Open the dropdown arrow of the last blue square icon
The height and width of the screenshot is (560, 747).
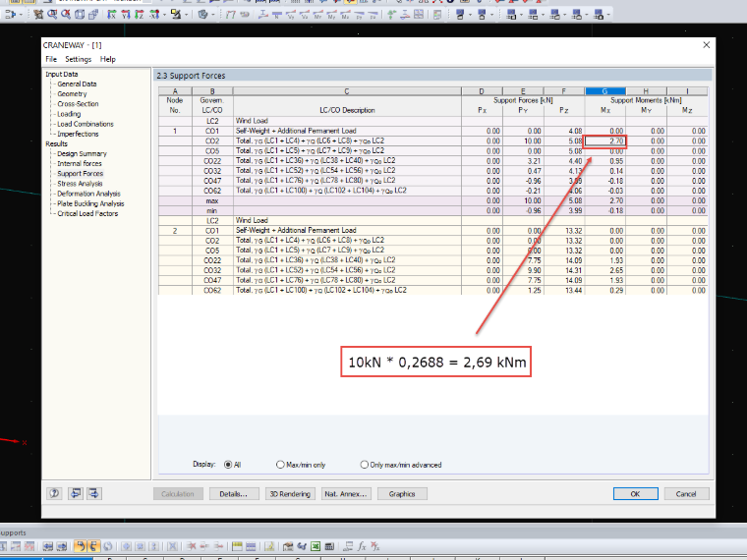click(x=608, y=15)
